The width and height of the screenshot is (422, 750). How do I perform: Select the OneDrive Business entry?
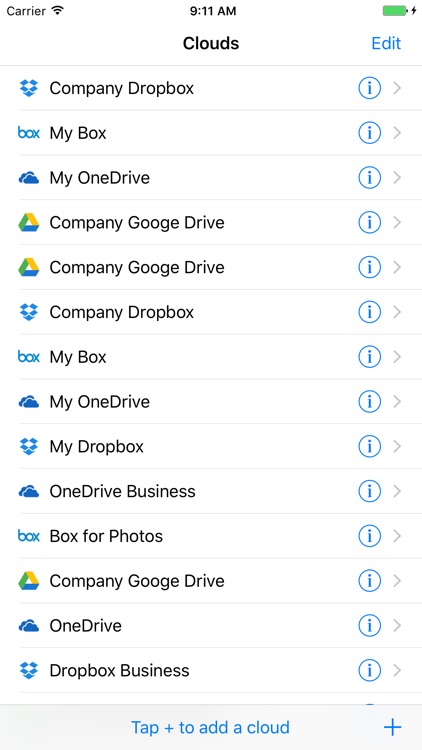pyautogui.click(x=211, y=492)
